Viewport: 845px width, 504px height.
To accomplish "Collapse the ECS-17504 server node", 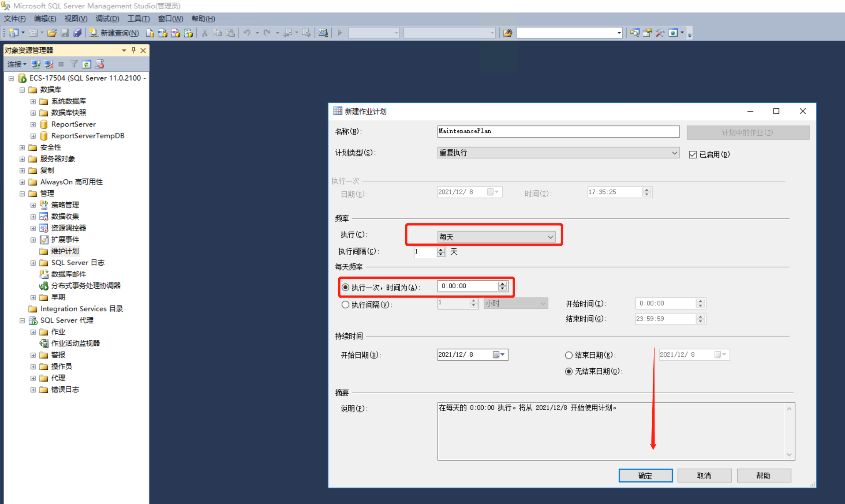I will (x=11, y=78).
